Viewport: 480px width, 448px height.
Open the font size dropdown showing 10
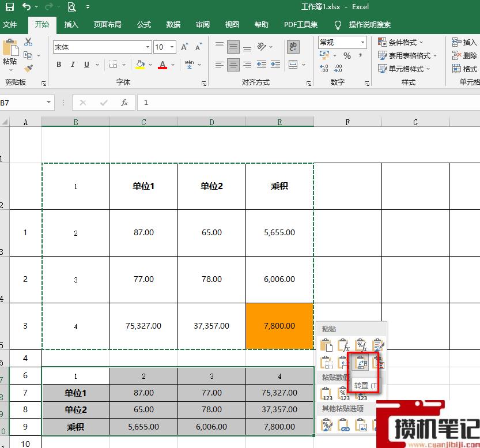pos(172,47)
